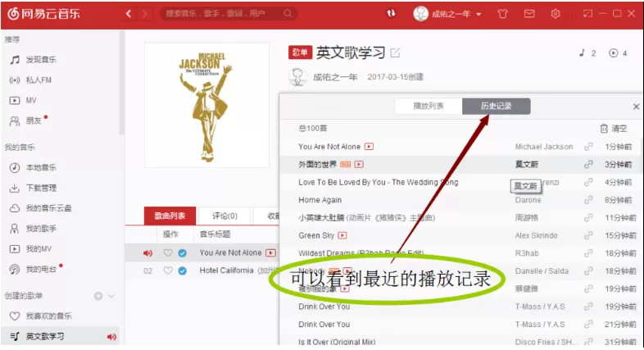Open the messages envelope icon
The image size is (644, 350).
pyautogui.click(x=529, y=14)
